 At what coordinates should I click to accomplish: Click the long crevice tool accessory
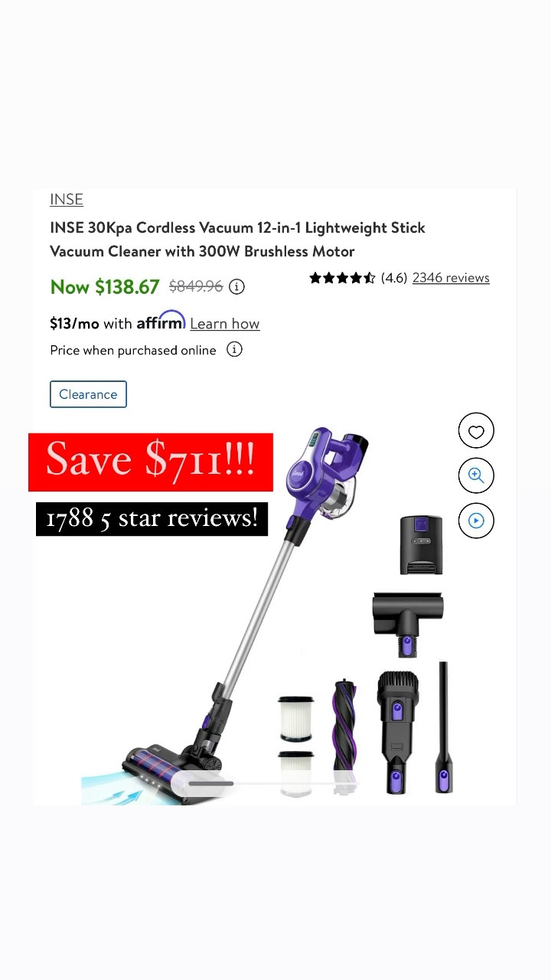[443, 727]
